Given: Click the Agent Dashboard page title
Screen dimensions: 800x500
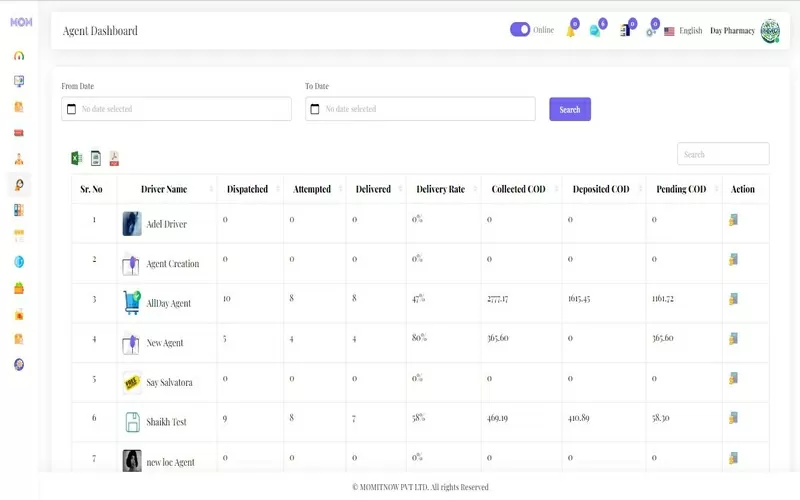Looking at the screenshot, I should [100, 31].
